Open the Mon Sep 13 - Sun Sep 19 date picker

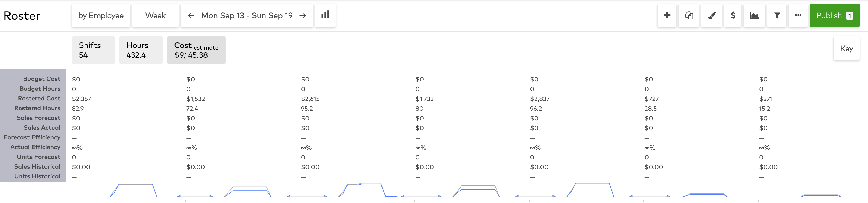tap(247, 15)
